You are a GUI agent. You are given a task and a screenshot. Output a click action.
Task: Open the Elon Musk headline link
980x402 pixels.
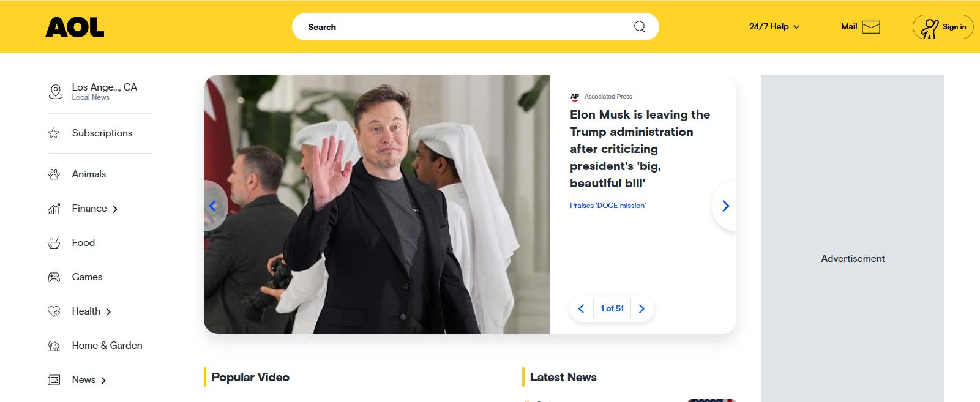[640, 149]
